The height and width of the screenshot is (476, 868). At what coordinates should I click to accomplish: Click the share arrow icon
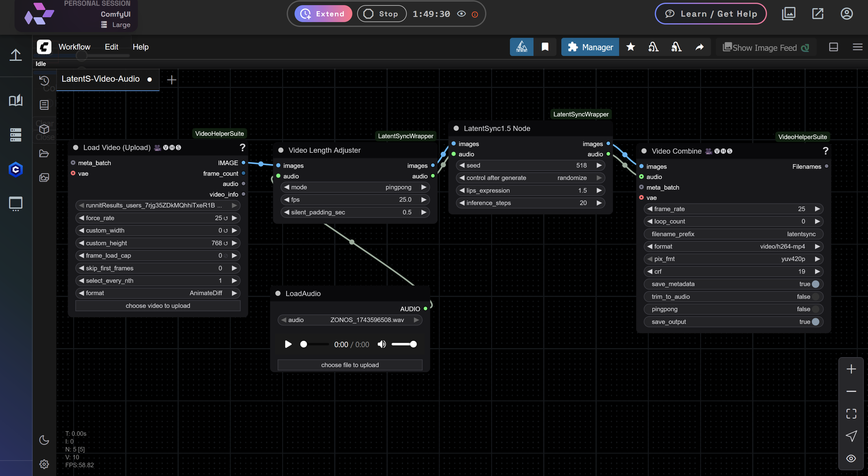pos(700,47)
